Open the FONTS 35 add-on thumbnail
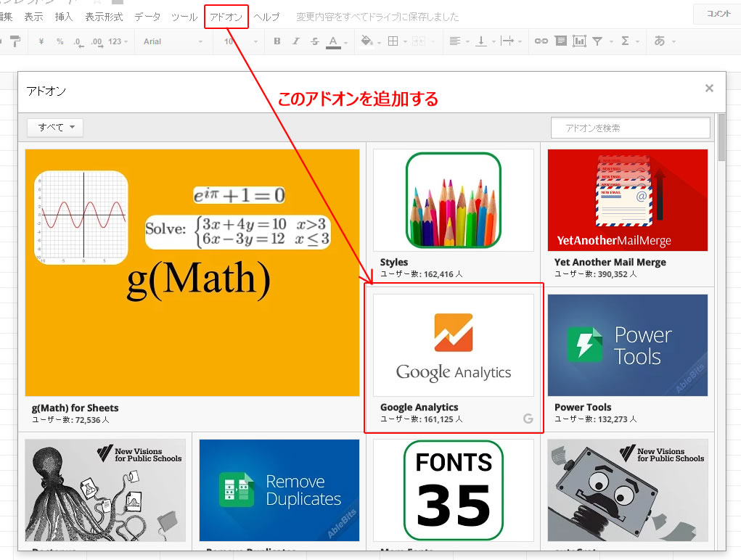Image resolution: width=741 pixels, height=560 pixels. [x=453, y=490]
